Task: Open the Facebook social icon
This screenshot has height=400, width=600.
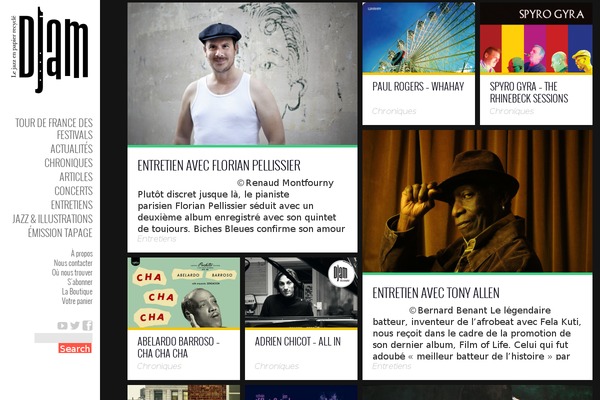Action: [x=88, y=325]
